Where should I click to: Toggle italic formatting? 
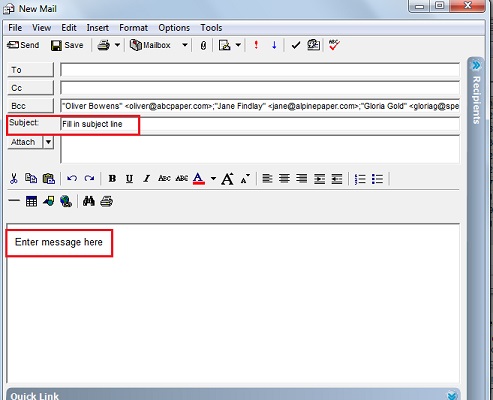(x=146, y=179)
